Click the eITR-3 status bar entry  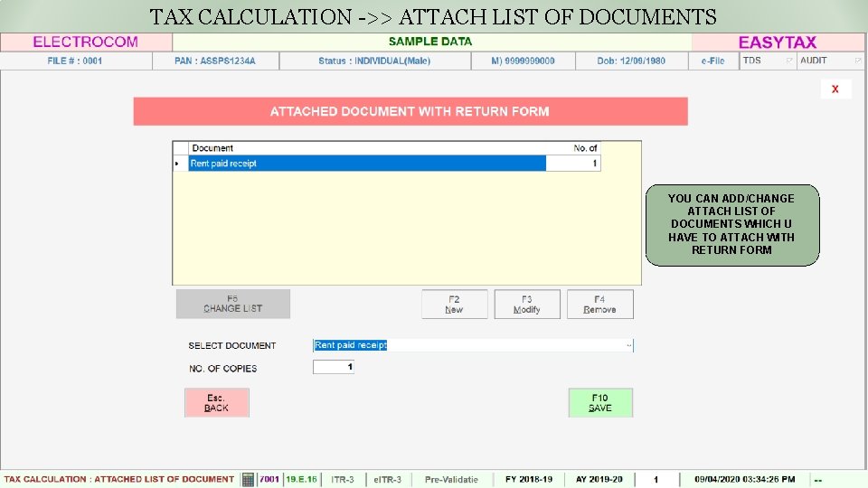coord(388,479)
